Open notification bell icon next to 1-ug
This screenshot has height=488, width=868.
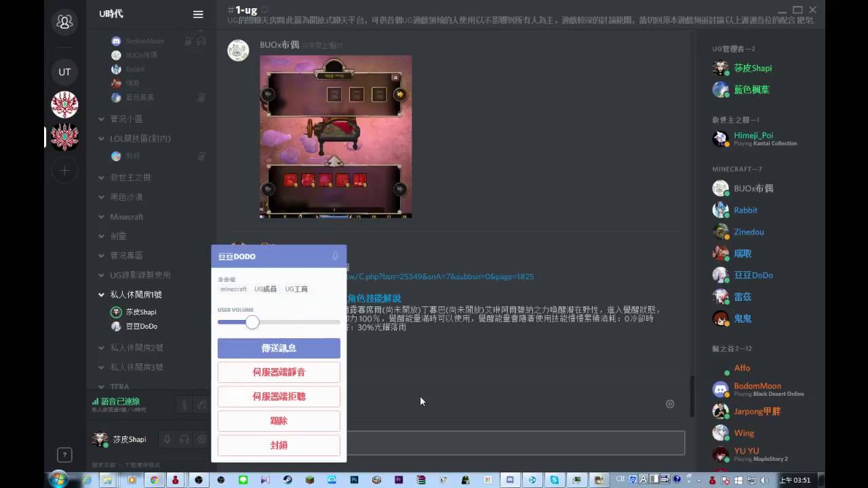264,10
